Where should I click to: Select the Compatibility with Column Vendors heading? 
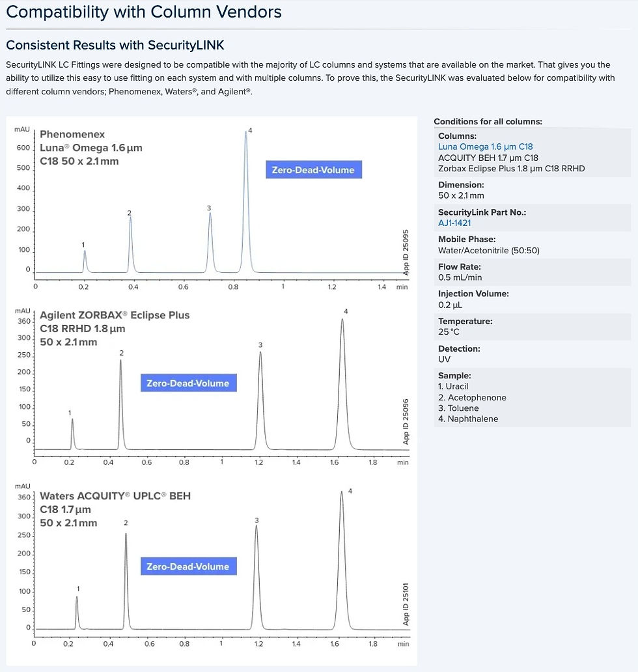(x=143, y=12)
